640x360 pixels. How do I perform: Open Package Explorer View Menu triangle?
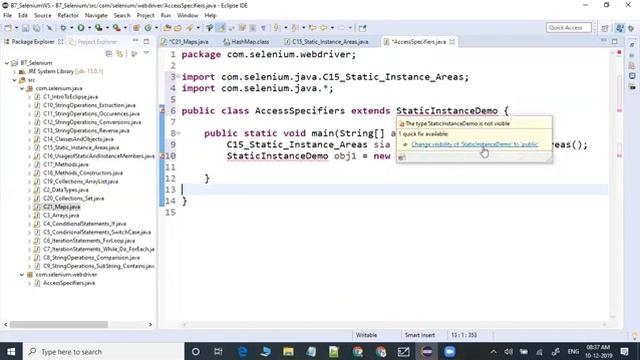(146, 53)
